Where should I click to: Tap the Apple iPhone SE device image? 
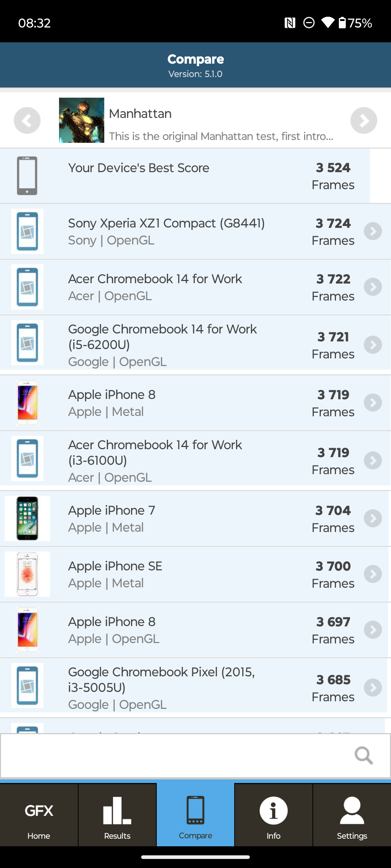[27, 574]
